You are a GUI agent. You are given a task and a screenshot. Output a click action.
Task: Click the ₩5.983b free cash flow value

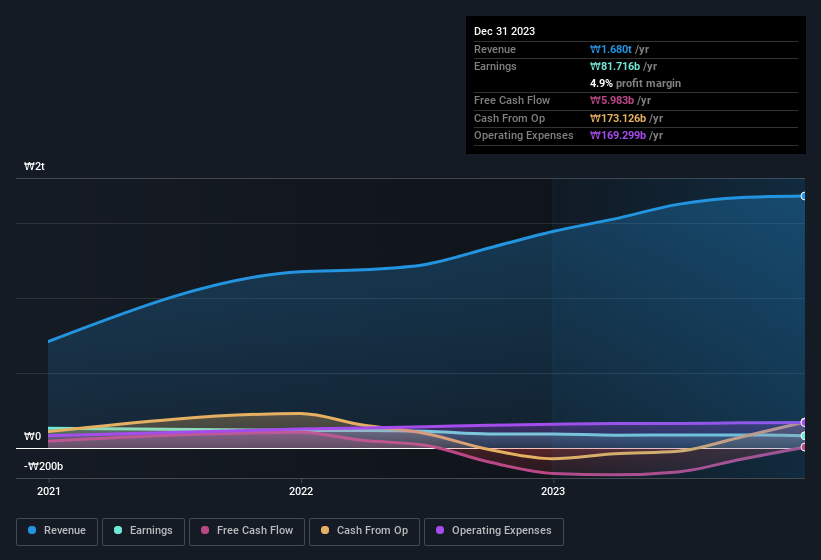[x=612, y=100]
